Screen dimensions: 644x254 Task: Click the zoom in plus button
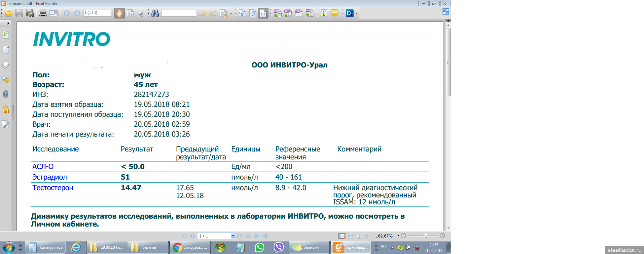coord(443,236)
